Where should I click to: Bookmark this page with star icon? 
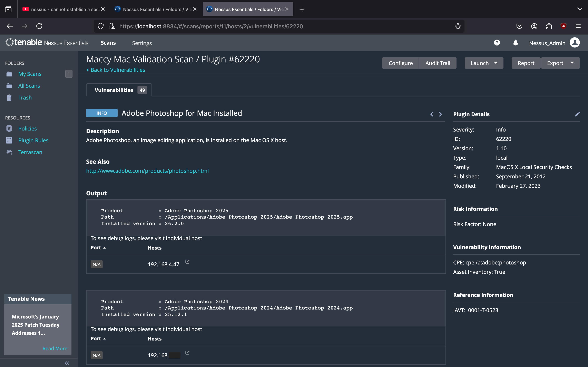coord(458,26)
